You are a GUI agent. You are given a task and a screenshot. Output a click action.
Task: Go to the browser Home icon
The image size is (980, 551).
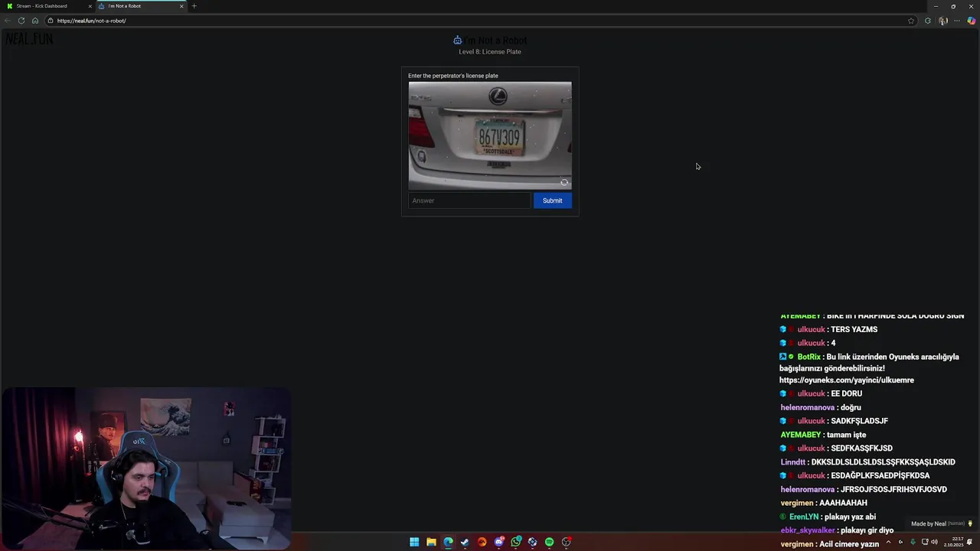click(35, 21)
